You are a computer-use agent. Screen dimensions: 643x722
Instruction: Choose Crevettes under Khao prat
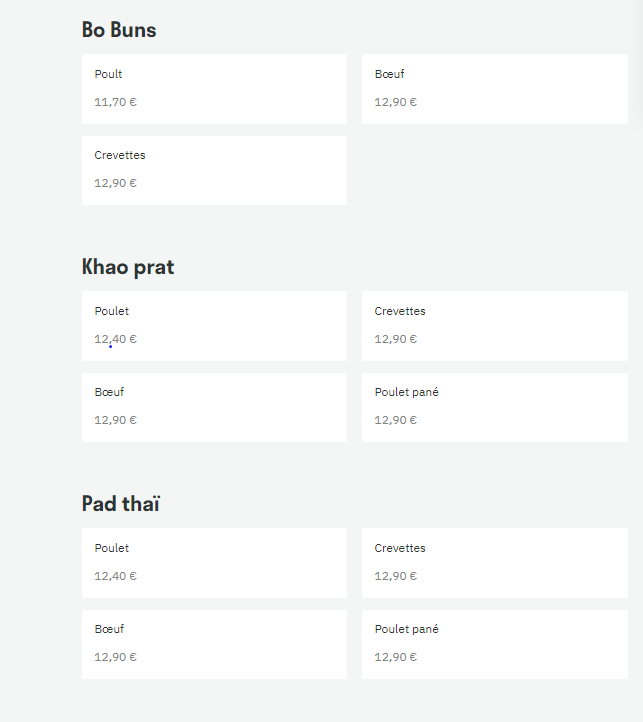pos(495,326)
